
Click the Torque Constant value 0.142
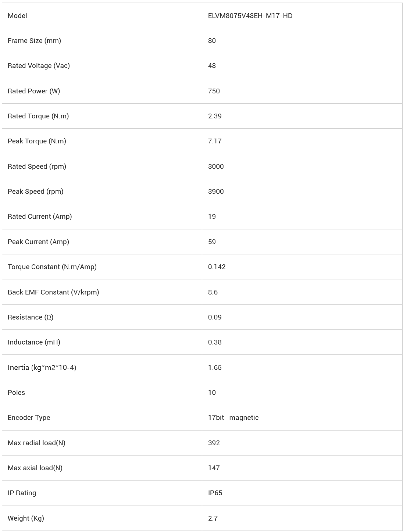(217, 267)
